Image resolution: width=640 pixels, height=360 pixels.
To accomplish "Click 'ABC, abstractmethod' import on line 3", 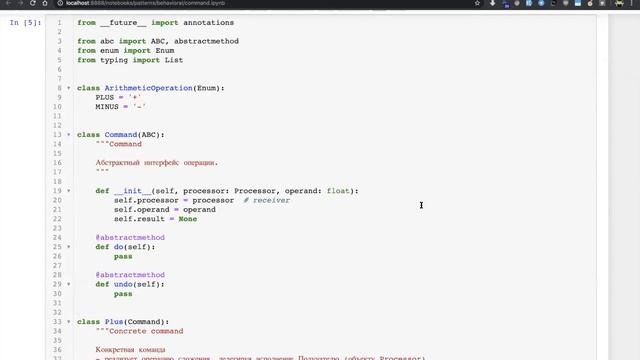I will click(195, 41).
